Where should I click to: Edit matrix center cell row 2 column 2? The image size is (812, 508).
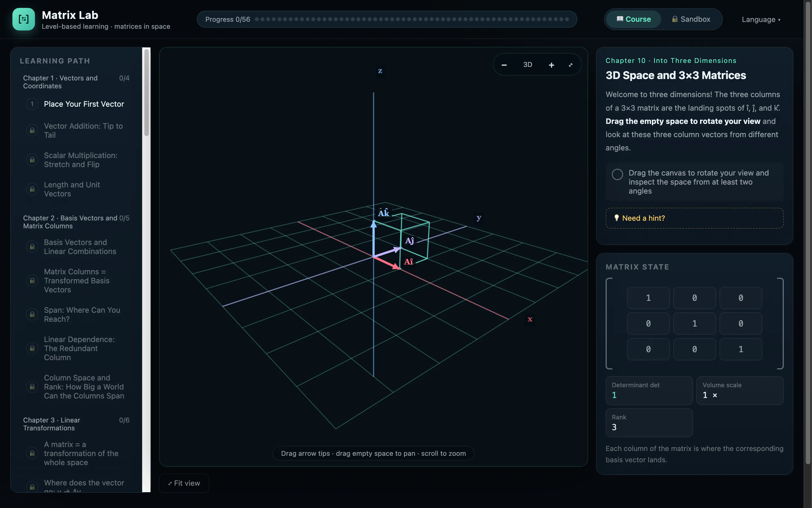(694, 323)
